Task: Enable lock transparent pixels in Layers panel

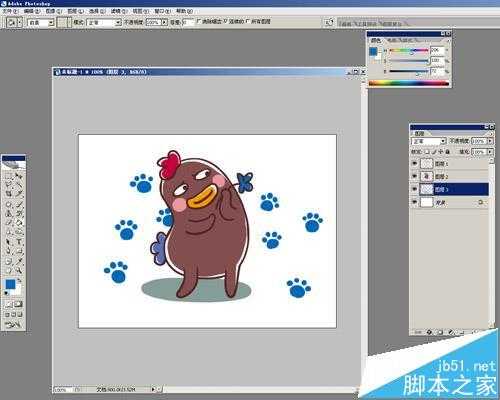Action: coord(427,151)
